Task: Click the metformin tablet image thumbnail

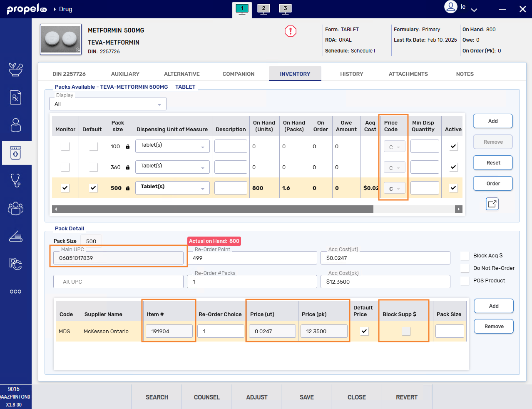Action: [61, 39]
